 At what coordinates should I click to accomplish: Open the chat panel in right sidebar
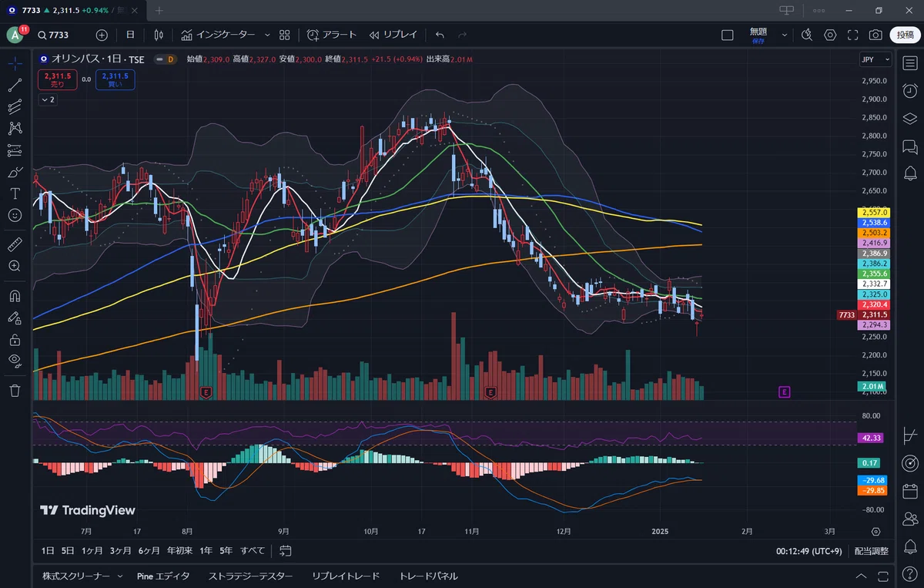coord(909,146)
